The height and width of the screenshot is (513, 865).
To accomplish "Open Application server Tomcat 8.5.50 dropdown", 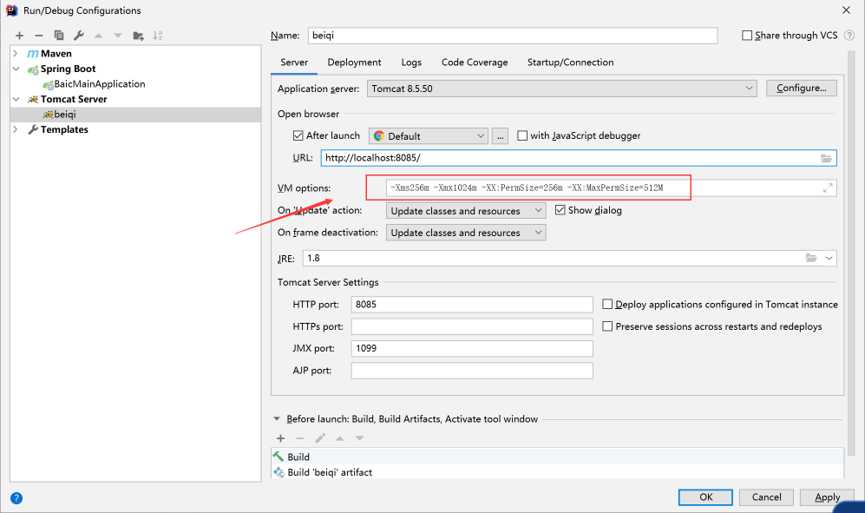I will pos(562,89).
